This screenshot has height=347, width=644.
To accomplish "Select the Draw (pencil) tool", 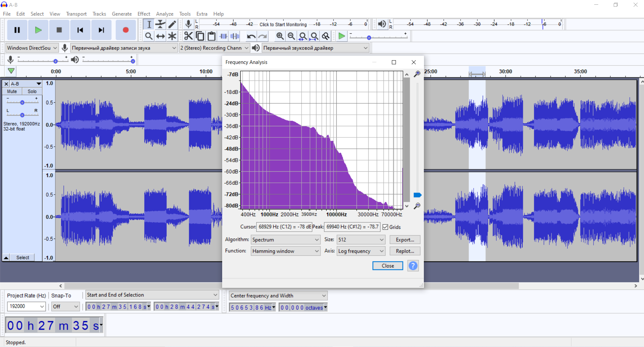I will [x=172, y=24].
